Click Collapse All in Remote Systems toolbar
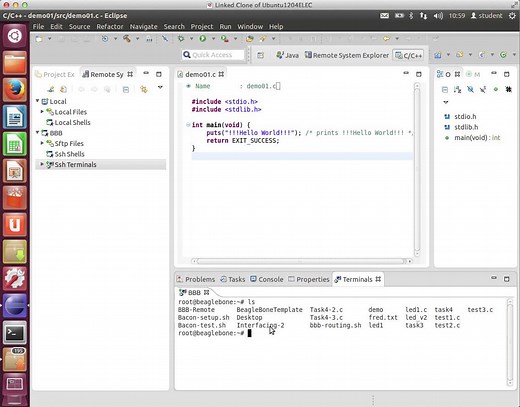520x407 pixels. (126, 89)
